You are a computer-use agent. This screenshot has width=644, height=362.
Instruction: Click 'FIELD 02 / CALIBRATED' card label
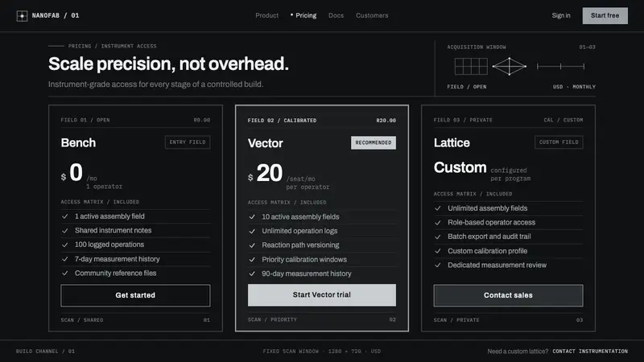283,120
